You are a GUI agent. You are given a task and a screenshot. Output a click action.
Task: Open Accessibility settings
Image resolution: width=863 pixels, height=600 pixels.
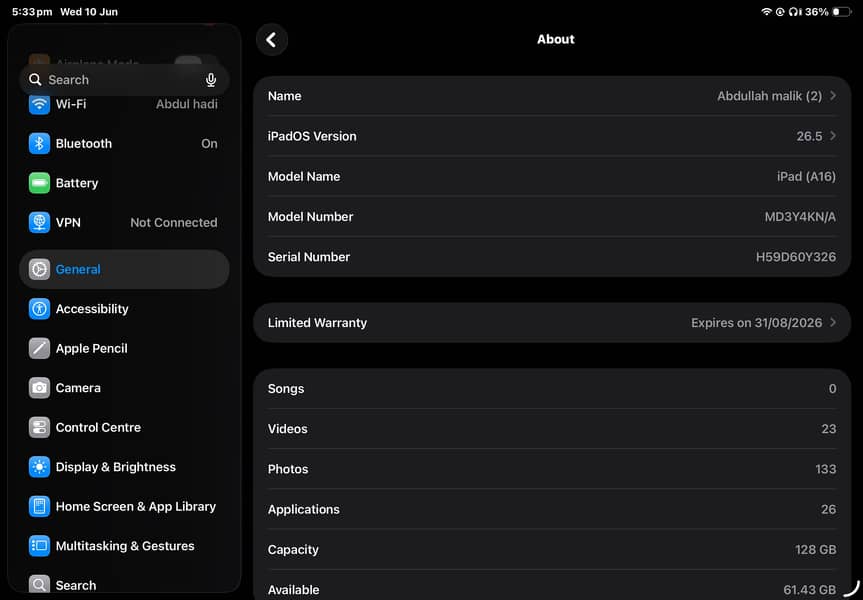[124, 309]
